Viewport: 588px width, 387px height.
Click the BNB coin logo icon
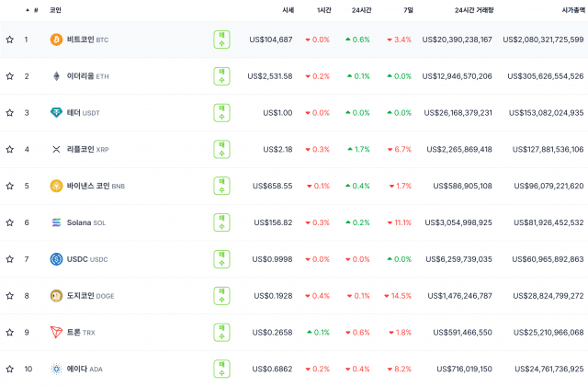[56, 186]
